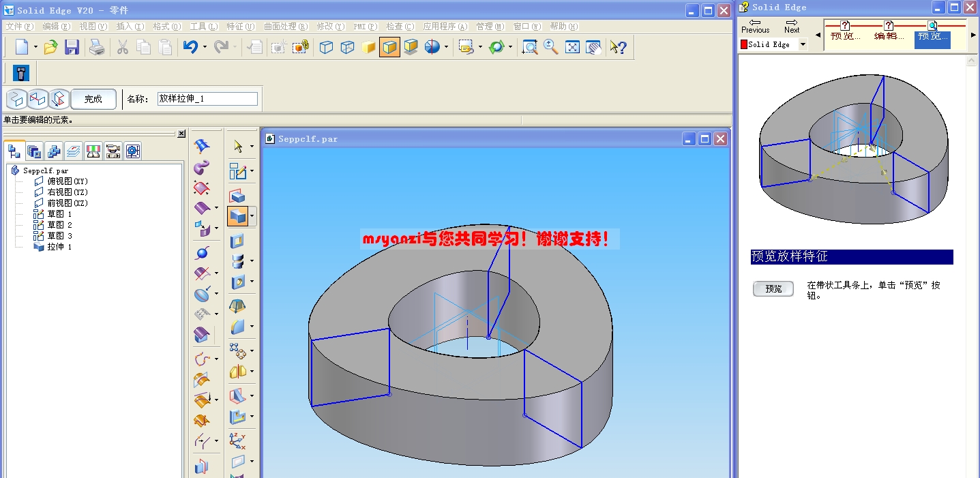Undo the last action

pos(190,47)
